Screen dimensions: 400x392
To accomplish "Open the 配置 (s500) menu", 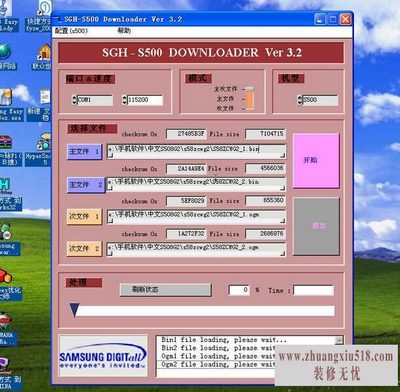I will 71,31.
